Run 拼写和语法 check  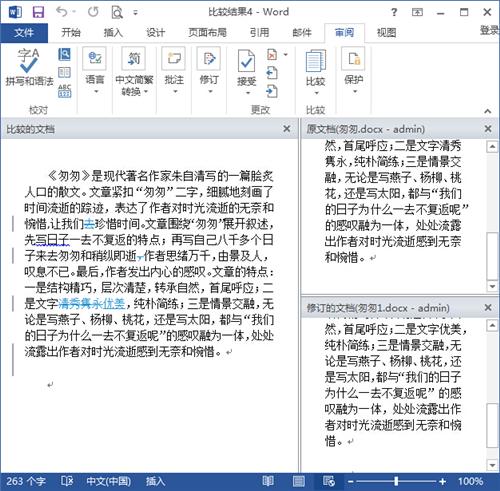click(29, 67)
